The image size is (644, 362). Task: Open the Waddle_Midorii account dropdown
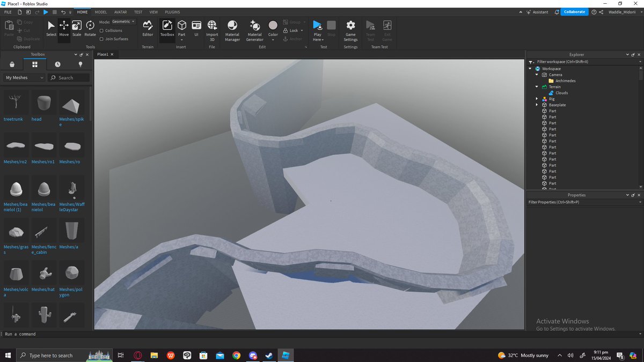[x=625, y=12]
